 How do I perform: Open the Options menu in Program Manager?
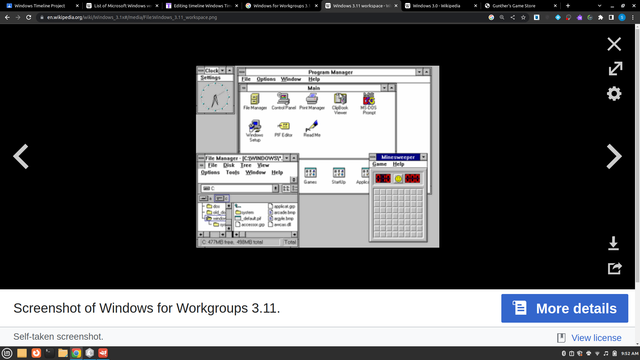(266, 79)
